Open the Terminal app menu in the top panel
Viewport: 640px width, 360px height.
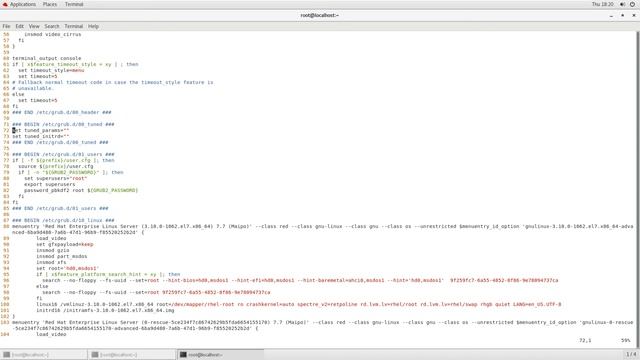(74, 4)
